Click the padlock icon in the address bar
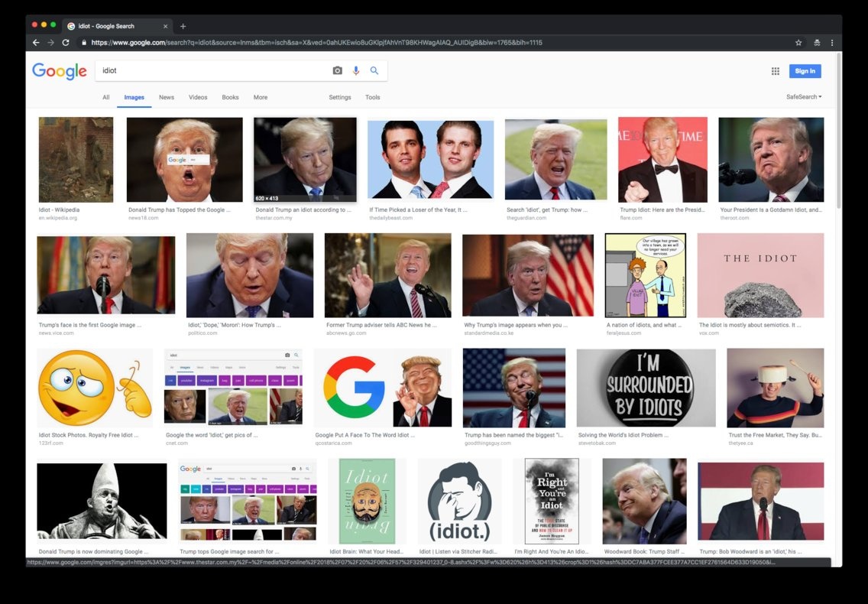This screenshot has width=868, height=604. [84, 42]
